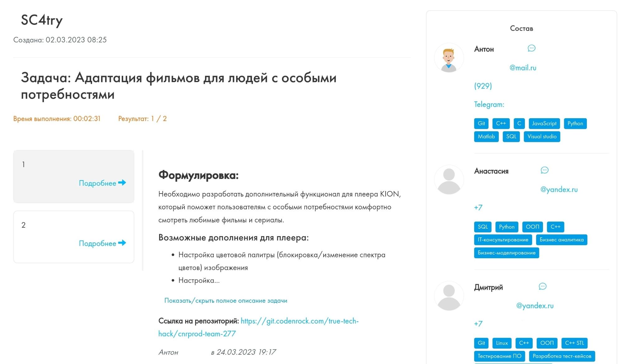Toggle the SQL skill chip for Анастасия
The height and width of the screenshot is (364, 622).
pyautogui.click(x=483, y=227)
